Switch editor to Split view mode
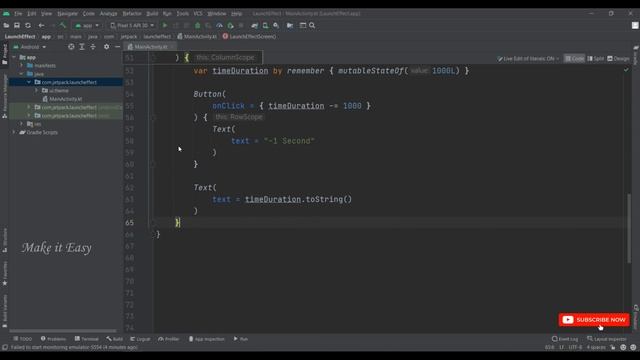Viewport: 640px width, 360px height. click(596, 59)
